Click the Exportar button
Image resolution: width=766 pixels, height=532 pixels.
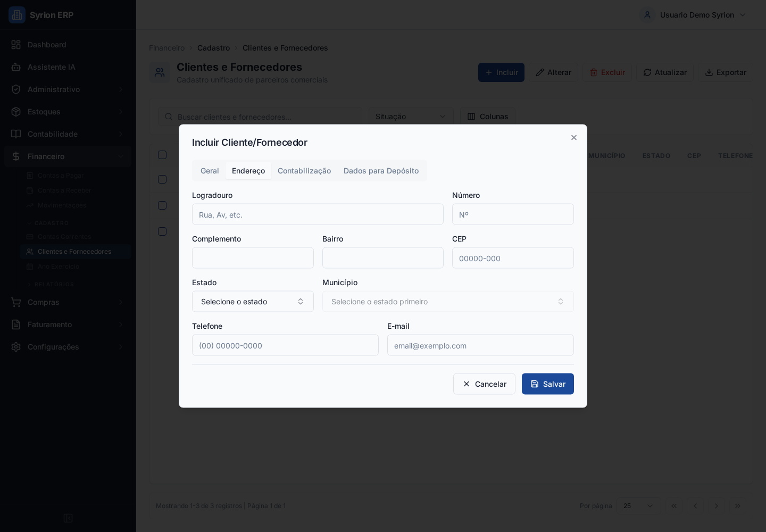tap(726, 72)
